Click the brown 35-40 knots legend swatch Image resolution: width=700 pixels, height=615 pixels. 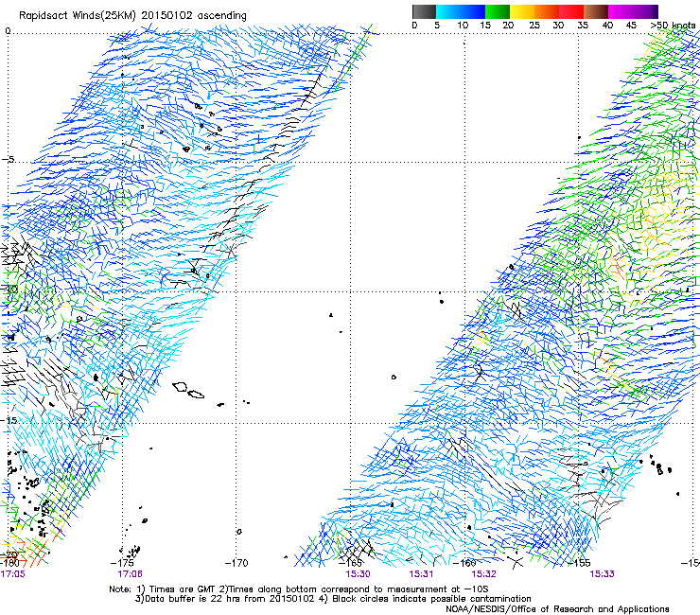coord(596,11)
